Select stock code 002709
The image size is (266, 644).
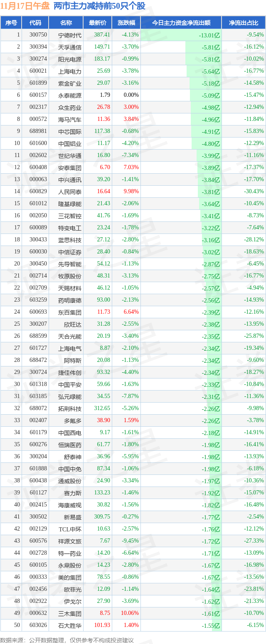click(x=38, y=288)
